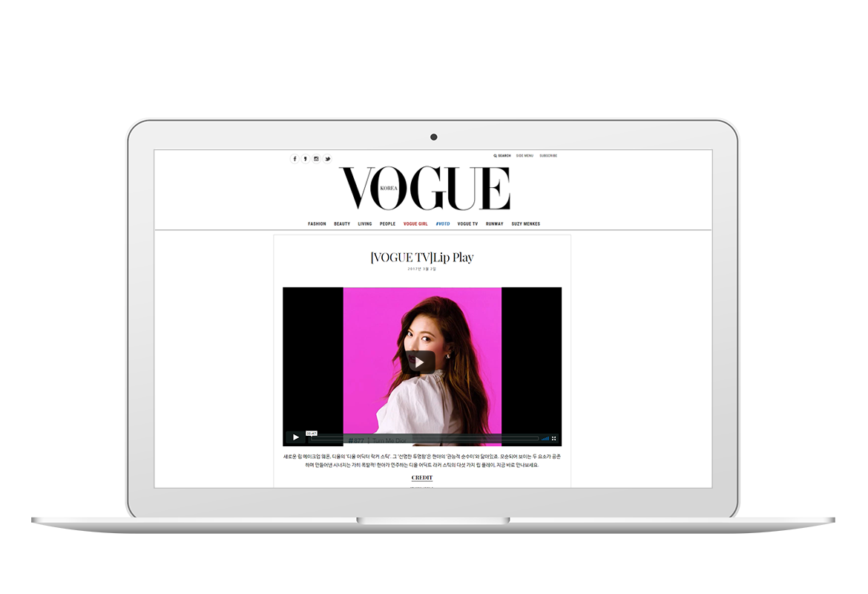Open the KakaoStory quote-mark social icon
The width and height of the screenshot is (868, 594).
pos(305,159)
